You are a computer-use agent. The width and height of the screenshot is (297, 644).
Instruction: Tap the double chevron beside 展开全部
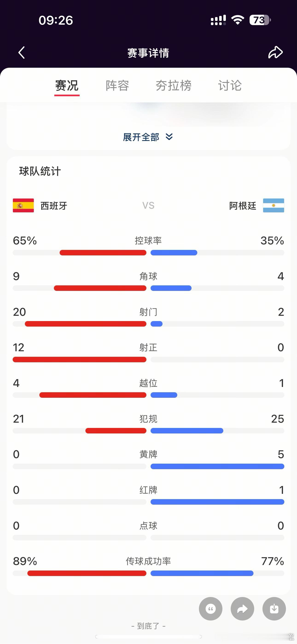pyautogui.click(x=169, y=137)
